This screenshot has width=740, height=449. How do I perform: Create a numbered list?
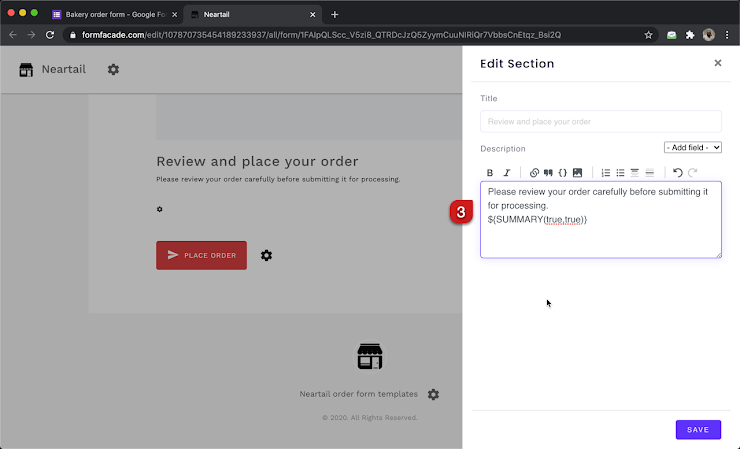(x=605, y=173)
